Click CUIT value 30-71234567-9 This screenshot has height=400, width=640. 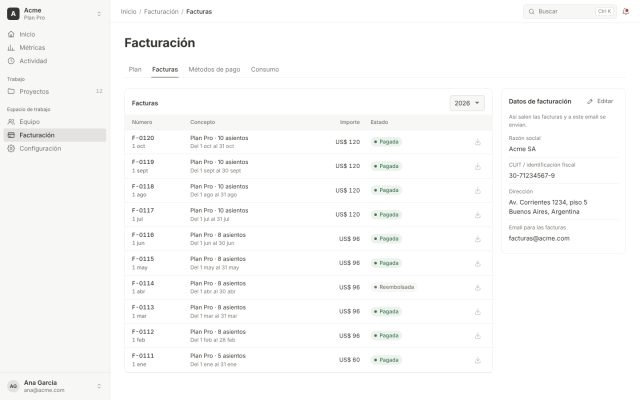(531, 176)
